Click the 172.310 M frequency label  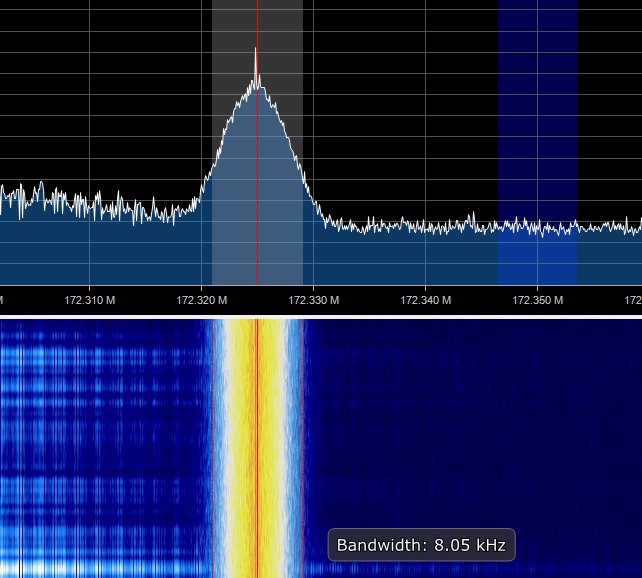point(90,300)
